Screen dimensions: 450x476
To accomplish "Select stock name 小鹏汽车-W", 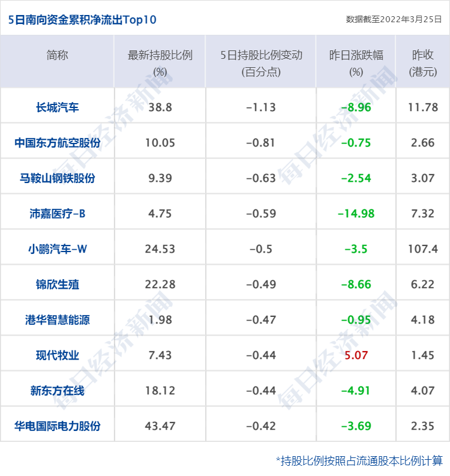I will click(x=58, y=249).
